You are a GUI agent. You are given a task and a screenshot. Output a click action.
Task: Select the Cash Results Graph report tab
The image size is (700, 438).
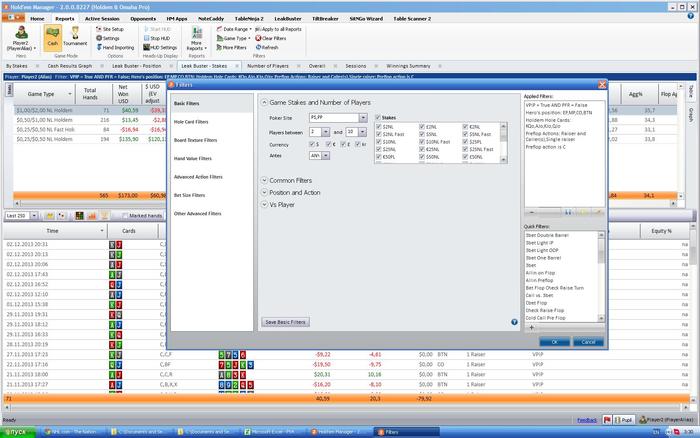click(x=70, y=66)
